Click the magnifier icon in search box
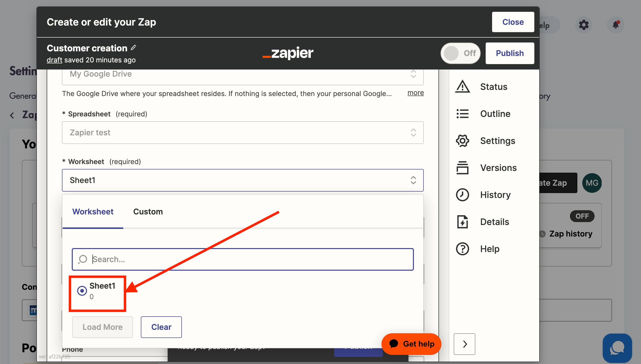This screenshot has width=641, height=364. pos(82,259)
